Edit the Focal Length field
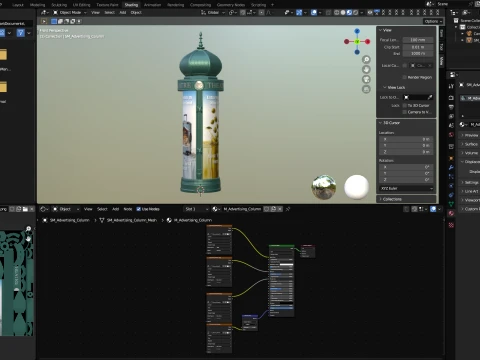Viewport: 480px width, 360px height. (x=418, y=40)
